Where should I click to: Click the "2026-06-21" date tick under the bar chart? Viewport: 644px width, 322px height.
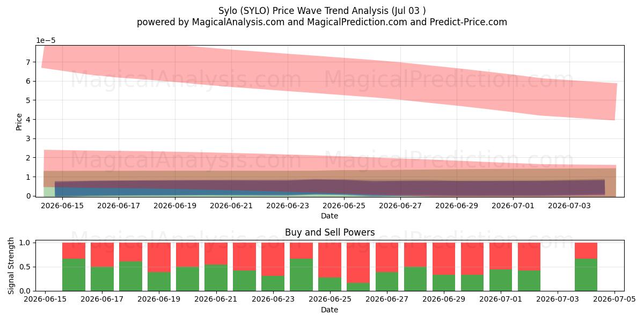(x=216, y=299)
